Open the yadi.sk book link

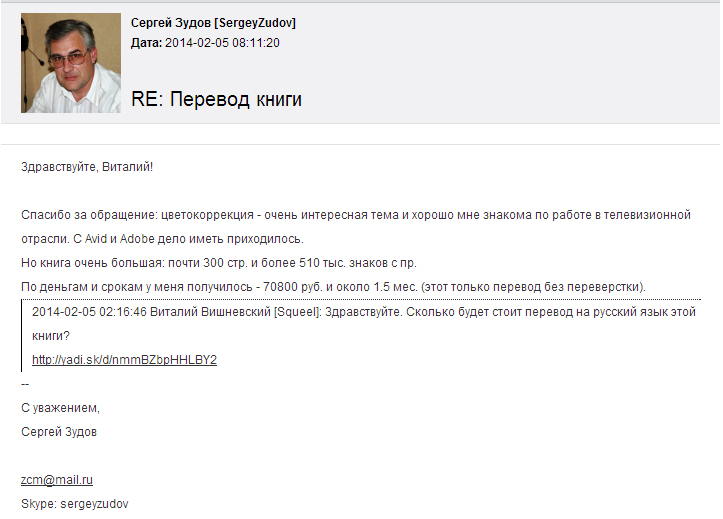pyautogui.click(x=124, y=360)
